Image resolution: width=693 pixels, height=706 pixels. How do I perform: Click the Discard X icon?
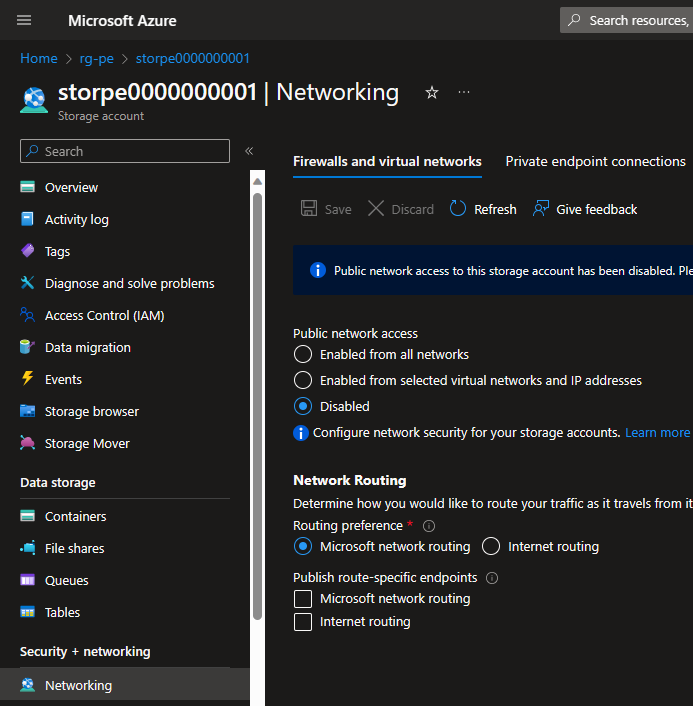coord(376,209)
